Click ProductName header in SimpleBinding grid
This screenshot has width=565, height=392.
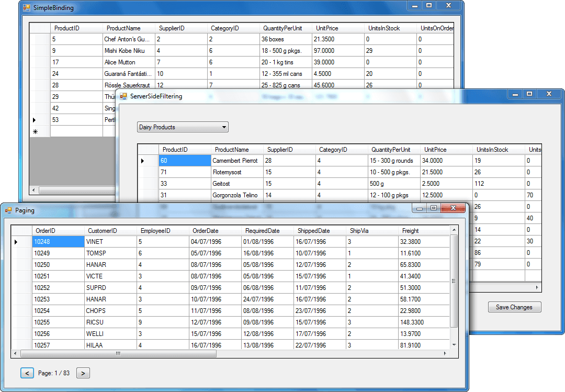[x=129, y=28]
